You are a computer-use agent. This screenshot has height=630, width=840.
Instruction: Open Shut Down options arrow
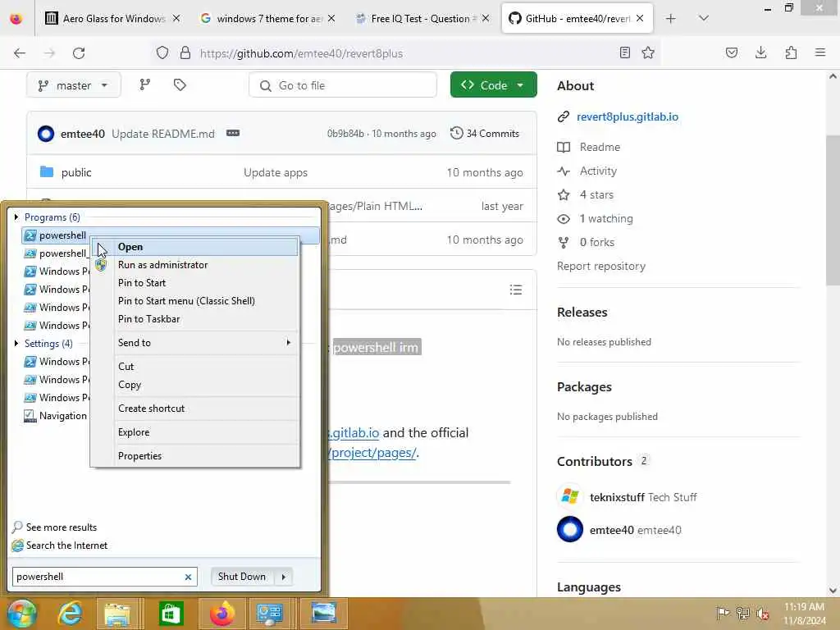pos(284,577)
